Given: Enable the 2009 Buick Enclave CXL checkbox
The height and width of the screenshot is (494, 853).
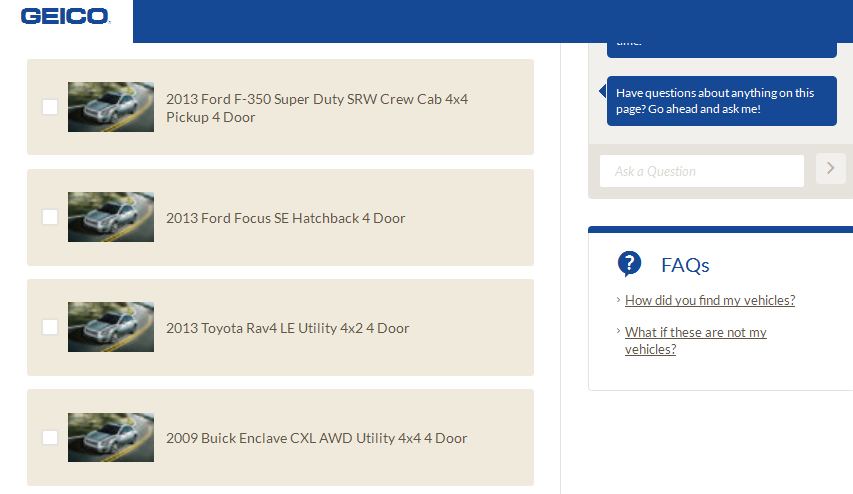Looking at the screenshot, I should click(50, 437).
